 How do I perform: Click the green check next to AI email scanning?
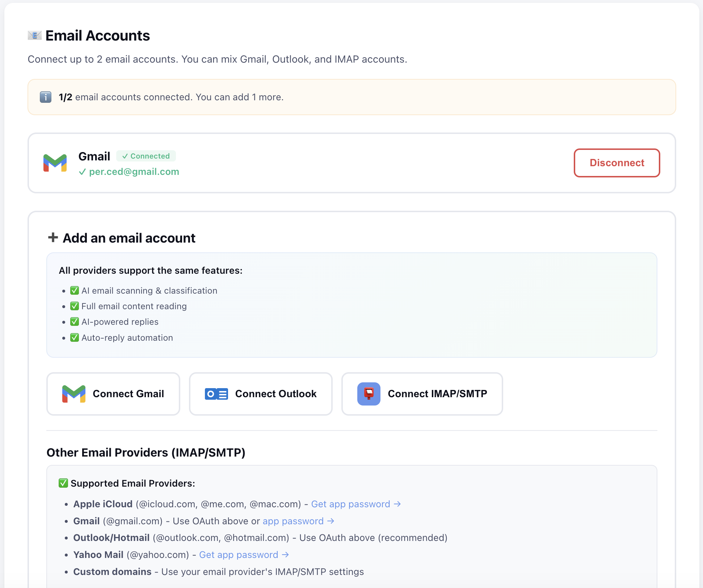[x=75, y=290]
